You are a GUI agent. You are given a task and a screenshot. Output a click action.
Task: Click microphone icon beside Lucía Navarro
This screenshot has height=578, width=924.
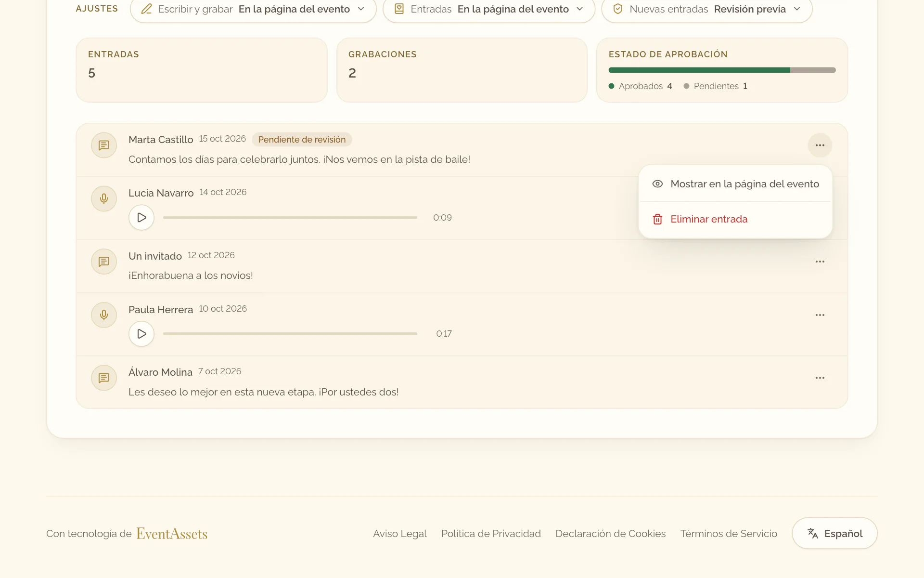click(x=104, y=198)
